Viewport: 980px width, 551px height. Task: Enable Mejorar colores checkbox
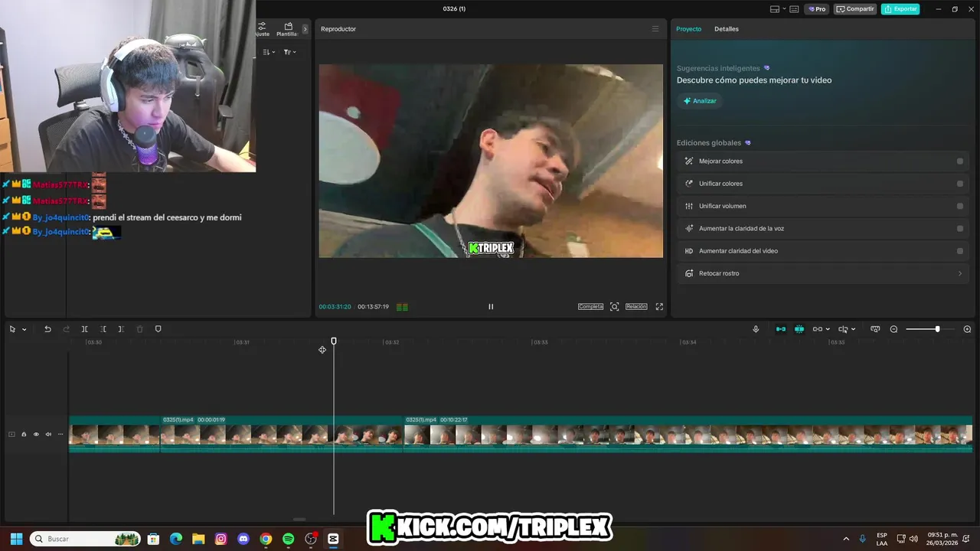pyautogui.click(x=960, y=161)
